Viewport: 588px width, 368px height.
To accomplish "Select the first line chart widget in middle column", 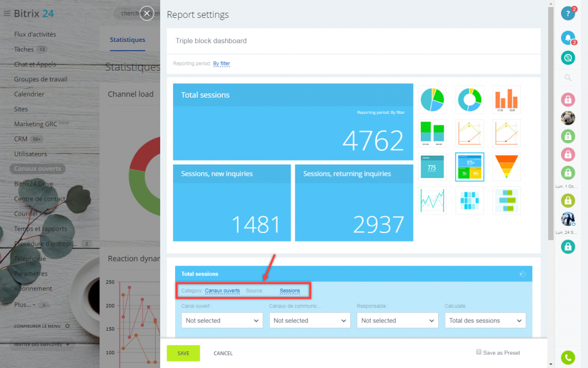I will (x=470, y=133).
